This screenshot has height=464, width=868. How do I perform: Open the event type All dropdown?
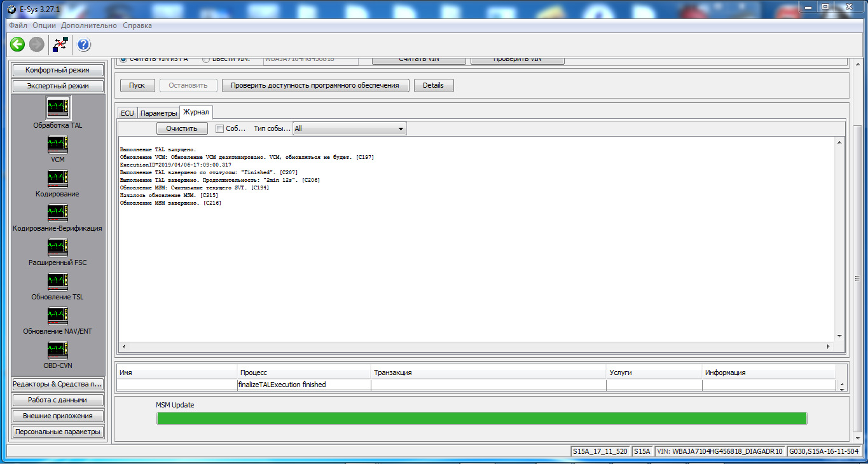(x=401, y=128)
